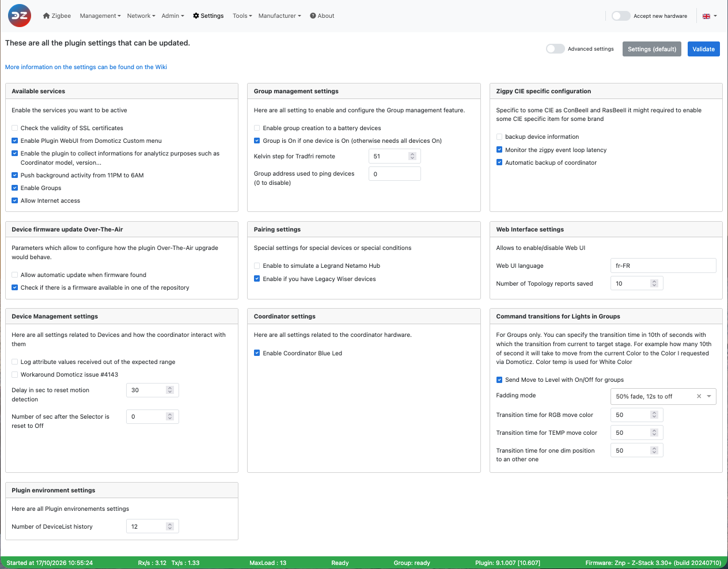Uncheck Enable Coordinator Blue Led

click(x=257, y=353)
